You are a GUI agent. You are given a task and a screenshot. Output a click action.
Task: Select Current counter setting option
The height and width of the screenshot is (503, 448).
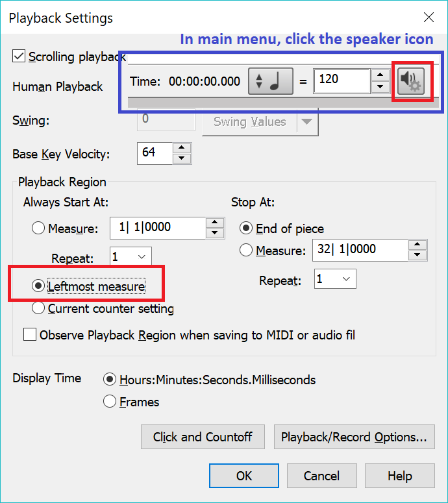(38, 309)
